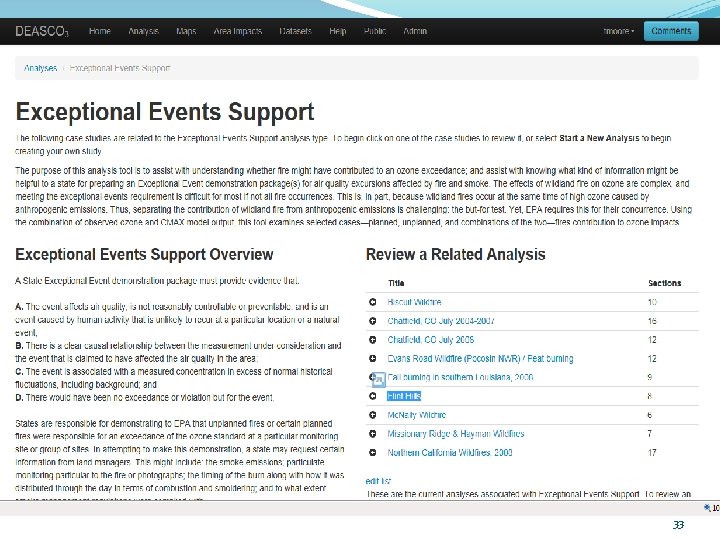Image resolution: width=720 pixels, height=540 pixels.
Task: Open the Public menu item
Action: [x=375, y=31]
